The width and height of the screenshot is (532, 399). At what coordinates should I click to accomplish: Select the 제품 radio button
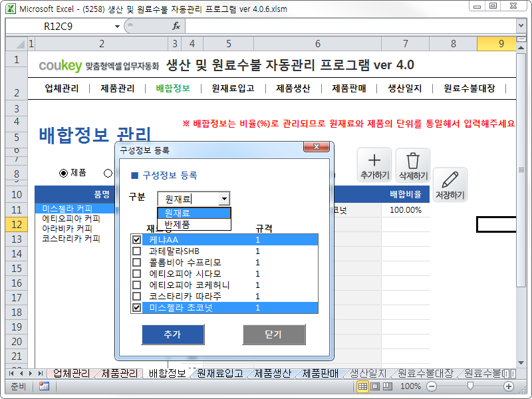[63, 174]
